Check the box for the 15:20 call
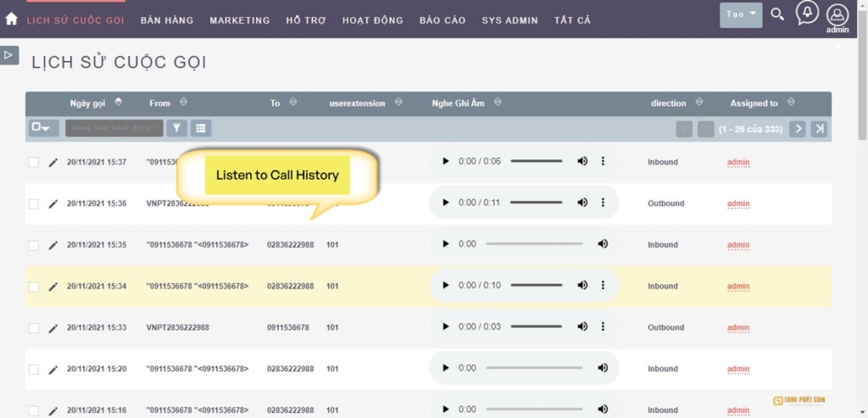Image resolution: width=868 pixels, height=418 pixels. [x=34, y=370]
